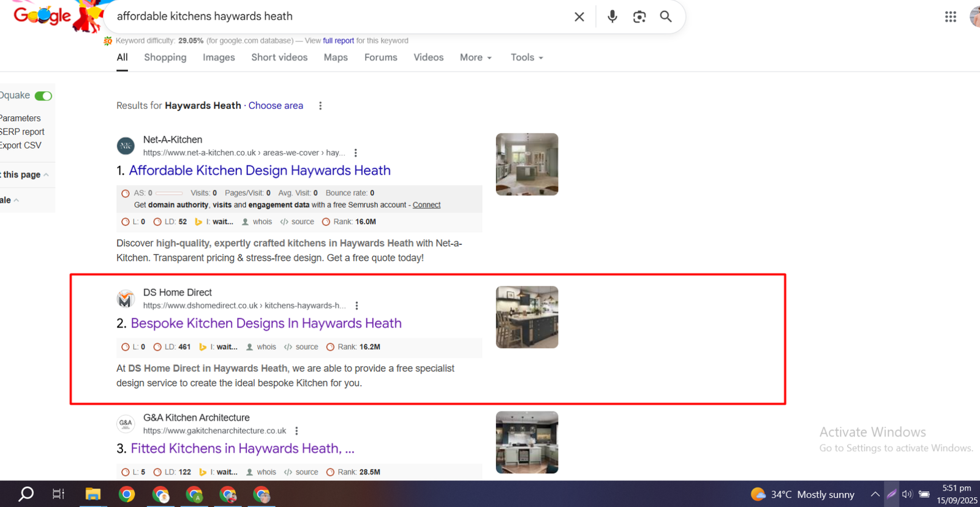980x507 pixels.
Task: Click the G&A Kitchen Architecture result thumbnail
Action: 527,442
